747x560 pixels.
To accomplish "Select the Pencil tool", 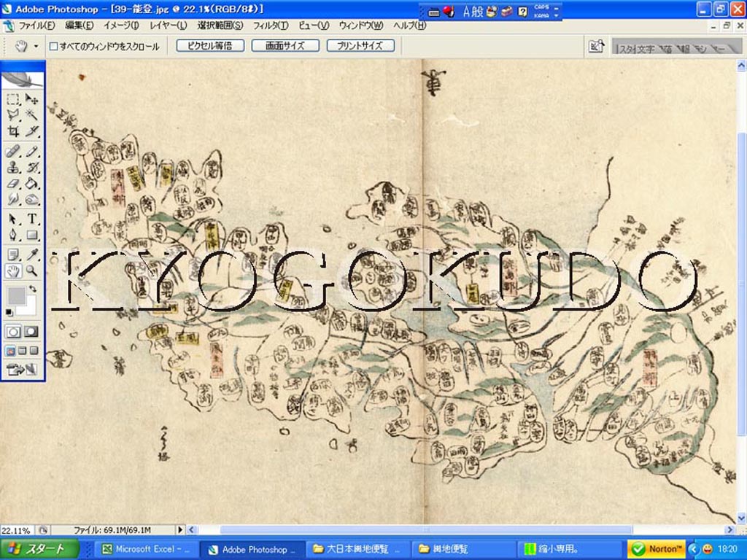I will (31, 152).
